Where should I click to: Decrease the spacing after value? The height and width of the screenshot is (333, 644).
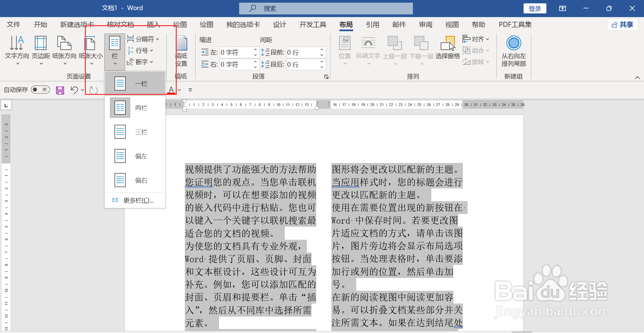click(x=322, y=67)
